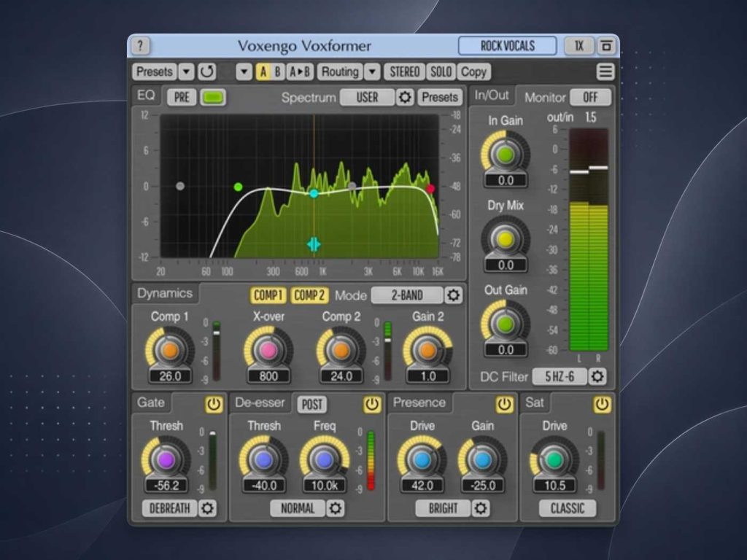Viewport: 747px width, 560px height.
Task: Toggle the EQ PRE switch
Action: [x=182, y=97]
